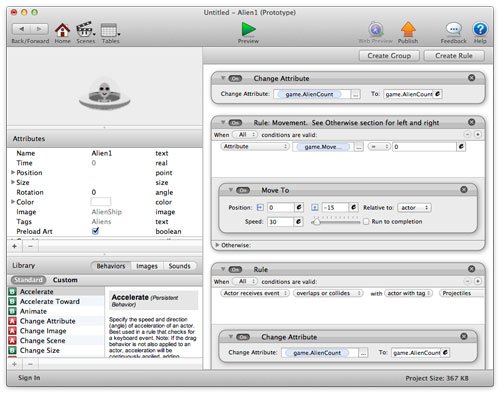This screenshot has width=500, height=393.
Task: Toggle the Preload Art checkbox
Action: (95, 231)
